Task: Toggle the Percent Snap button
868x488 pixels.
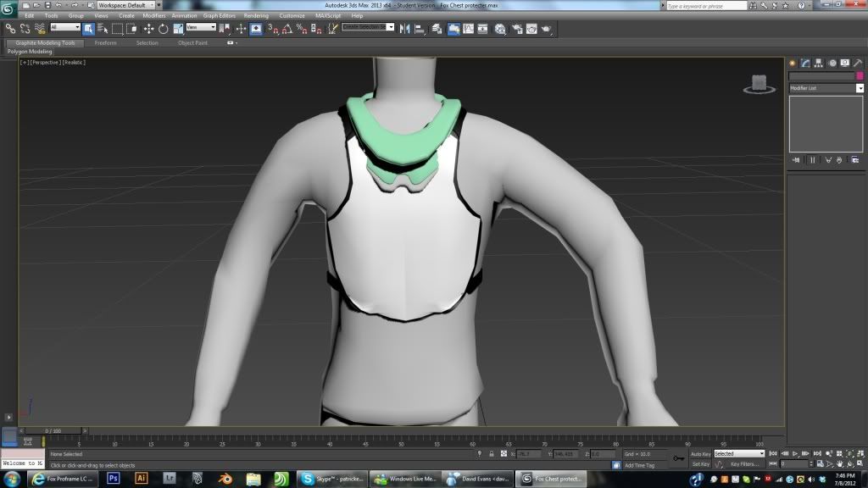Action: coord(302,29)
